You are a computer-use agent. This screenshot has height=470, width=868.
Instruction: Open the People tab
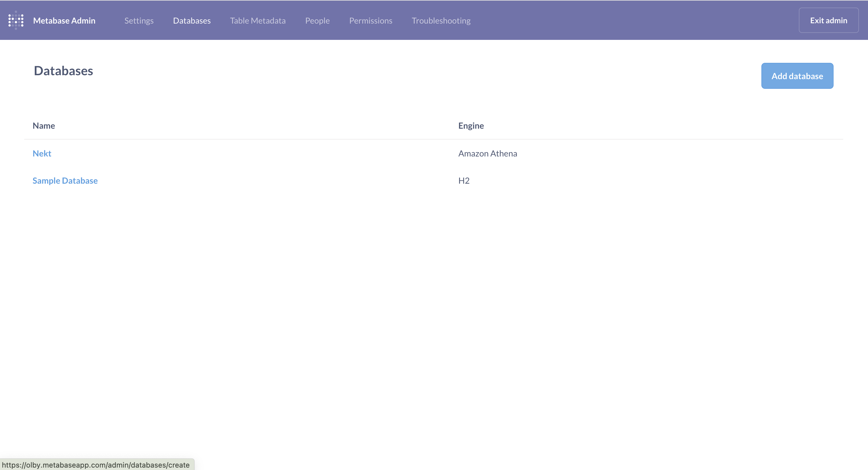coord(317,21)
